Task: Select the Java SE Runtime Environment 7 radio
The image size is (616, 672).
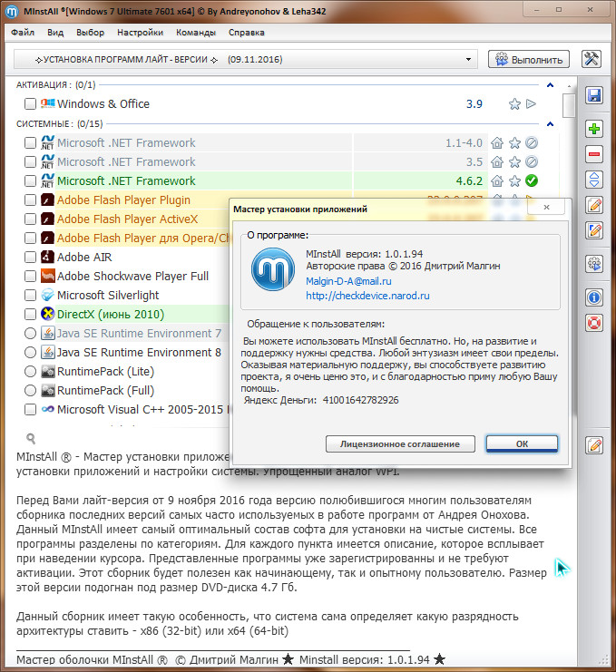Action: tap(30, 333)
